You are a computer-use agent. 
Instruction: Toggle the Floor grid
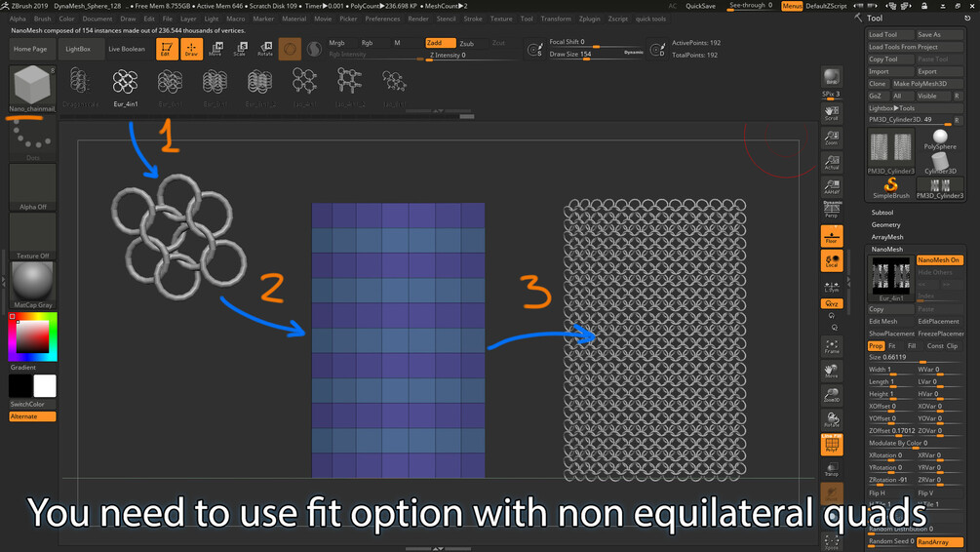tap(831, 236)
